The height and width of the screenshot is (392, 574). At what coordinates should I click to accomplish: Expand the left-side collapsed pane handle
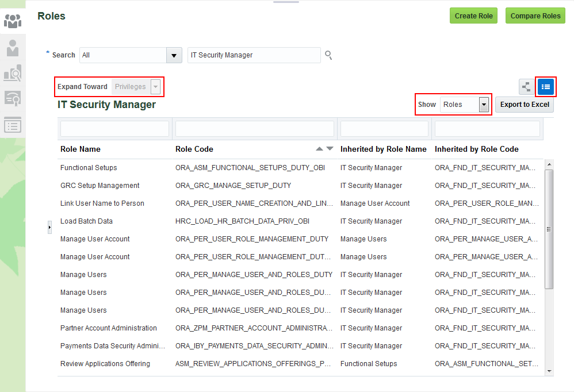tap(49, 228)
